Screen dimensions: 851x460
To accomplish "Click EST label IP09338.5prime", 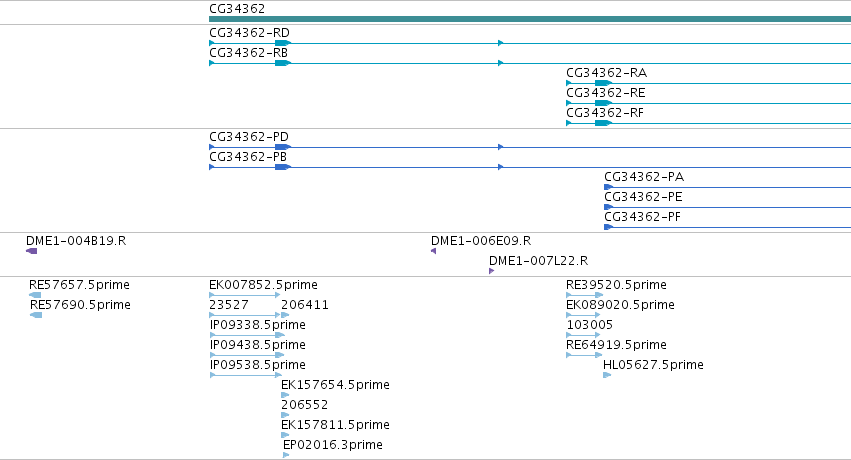I will click(x=258, y=325).
